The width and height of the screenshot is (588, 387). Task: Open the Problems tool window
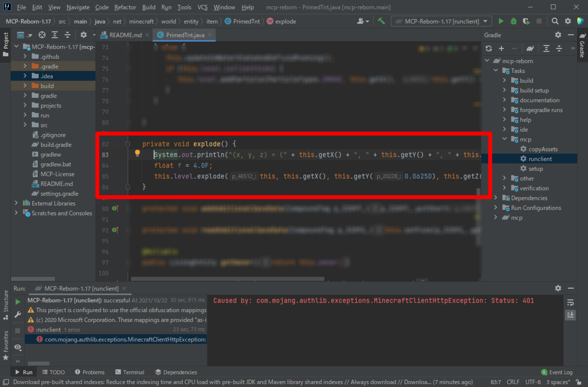point(90,372)
